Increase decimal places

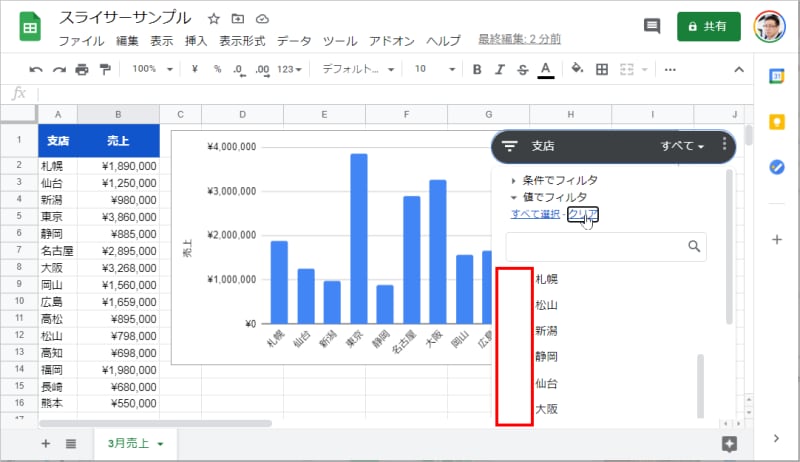tap(262, 70)
